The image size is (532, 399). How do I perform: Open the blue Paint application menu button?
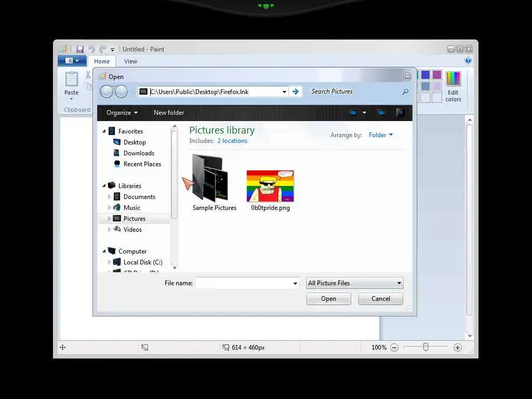click(x=72, y=61)
